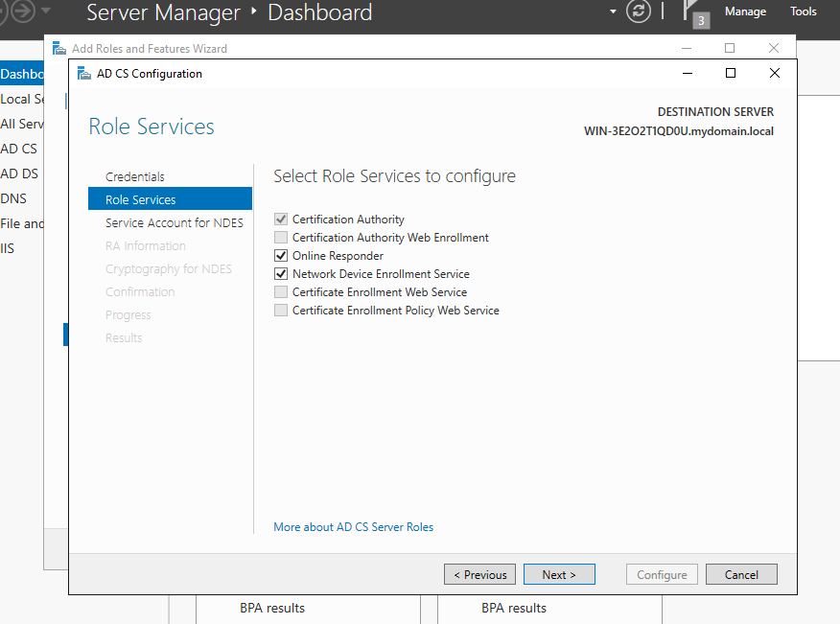Go to the Credentials wizard step
This screenshot has width=840, height=624.
[x=135, y=176]
